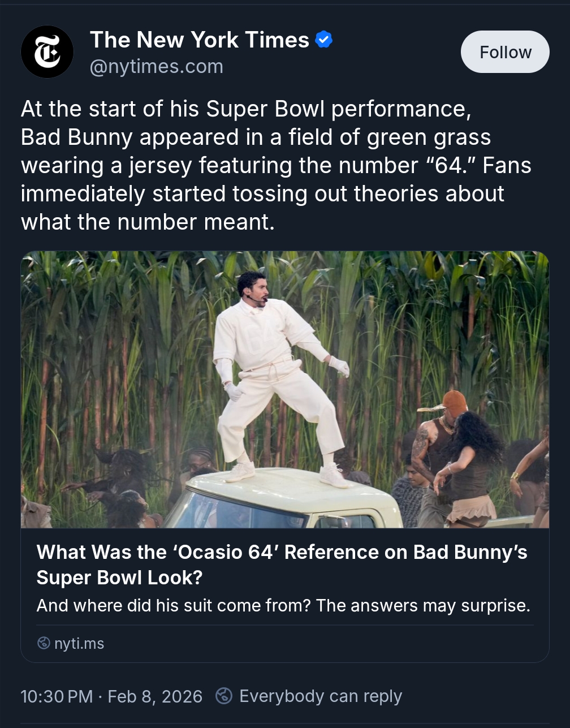Click the 'And where did his suit' description
The width and height of the screenshot is (570, 728).
click(283, 605)
